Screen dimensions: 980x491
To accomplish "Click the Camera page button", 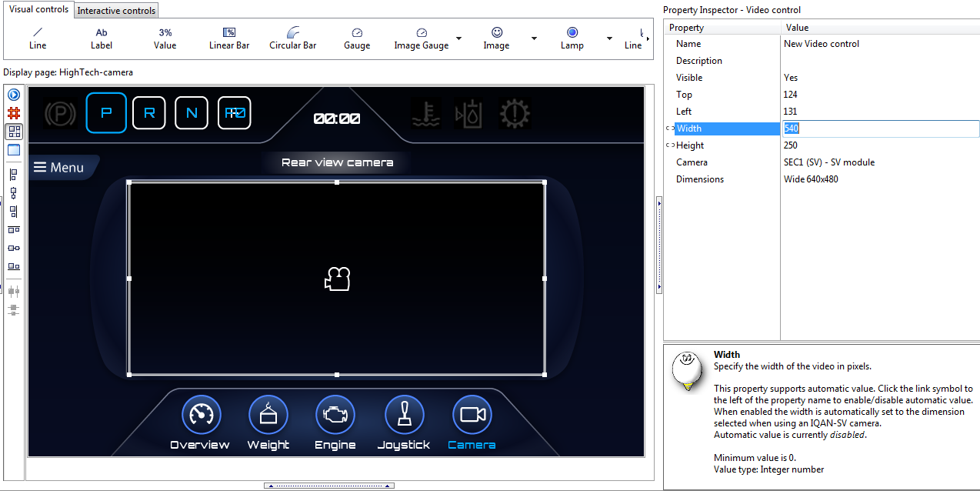I will [472, 423].
